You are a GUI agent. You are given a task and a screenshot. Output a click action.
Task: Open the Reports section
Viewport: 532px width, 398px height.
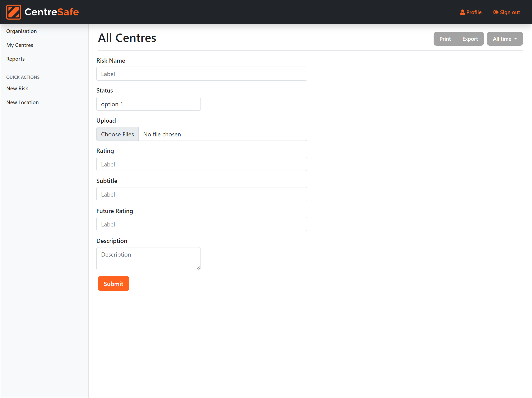coord(15,59)
